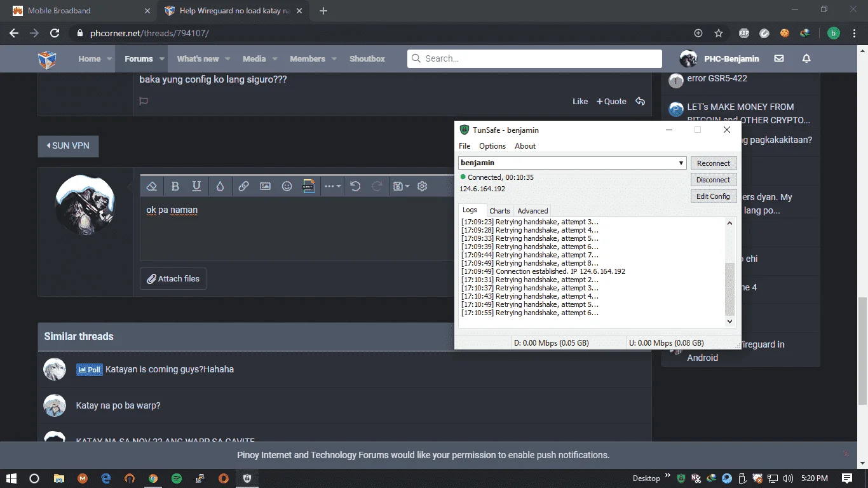The image size is (868, 488).
Task: Click the Attach files button
Action: coord(173,278)
